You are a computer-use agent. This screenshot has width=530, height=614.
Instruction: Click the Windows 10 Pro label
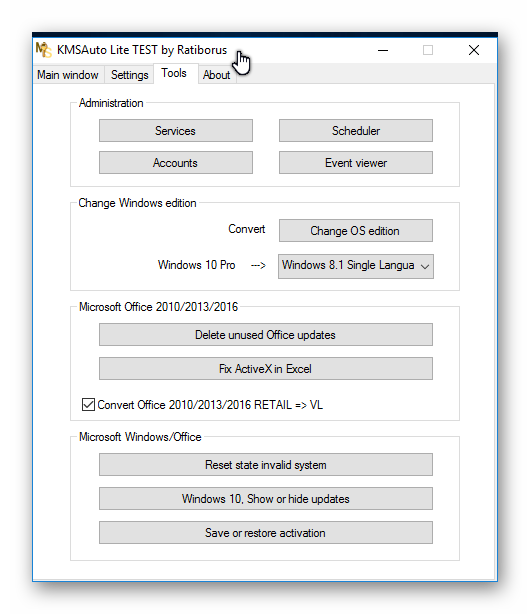(196, 265)
